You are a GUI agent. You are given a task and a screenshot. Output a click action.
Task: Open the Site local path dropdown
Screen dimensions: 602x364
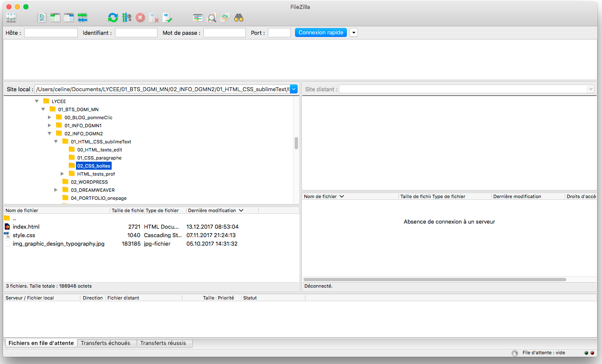(x=294, y=89)
